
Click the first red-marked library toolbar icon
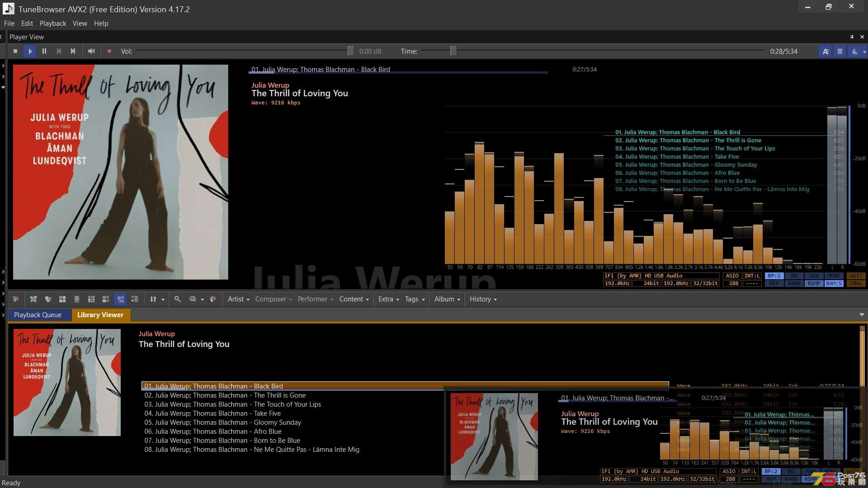[x=15, y=299]
